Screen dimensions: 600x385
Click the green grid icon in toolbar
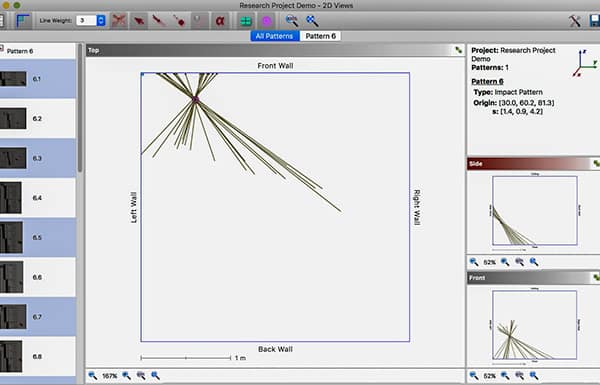coord(246,20)
